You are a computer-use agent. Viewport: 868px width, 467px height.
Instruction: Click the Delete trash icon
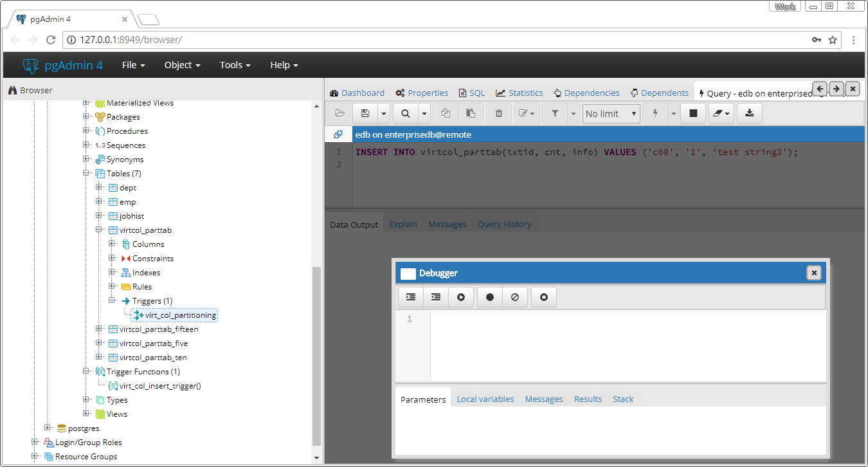pos(499,114)
